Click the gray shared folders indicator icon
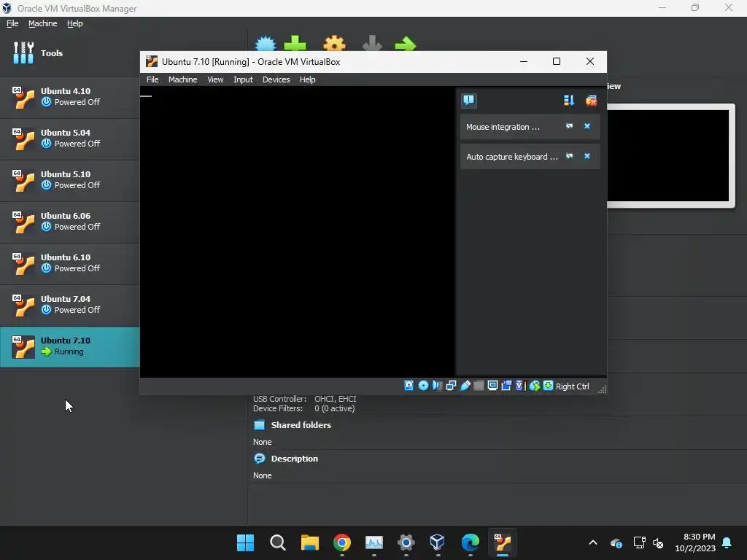This screenshot has height=560, width=747. [x=479, y=386]
